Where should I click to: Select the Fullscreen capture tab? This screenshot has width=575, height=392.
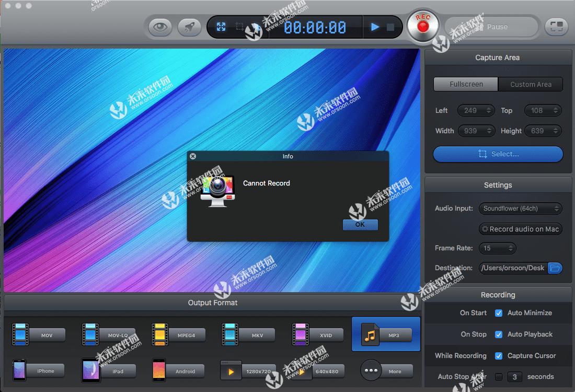pos(465,84)
